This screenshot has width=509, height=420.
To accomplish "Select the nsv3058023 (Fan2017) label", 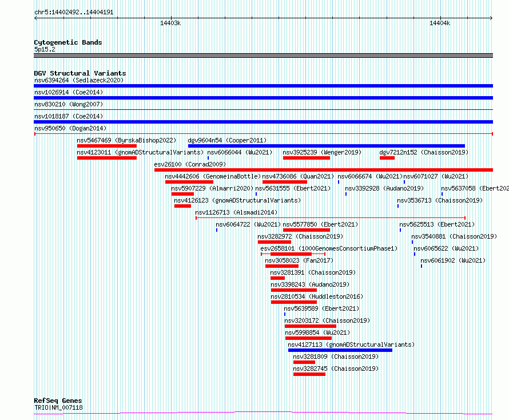I will click(x=299, y=260).
